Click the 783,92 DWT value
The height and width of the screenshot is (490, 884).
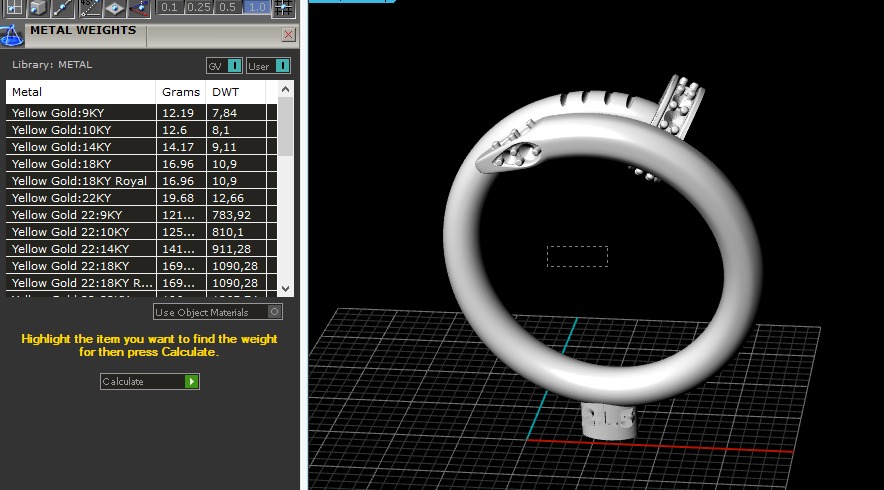(231, 215)
